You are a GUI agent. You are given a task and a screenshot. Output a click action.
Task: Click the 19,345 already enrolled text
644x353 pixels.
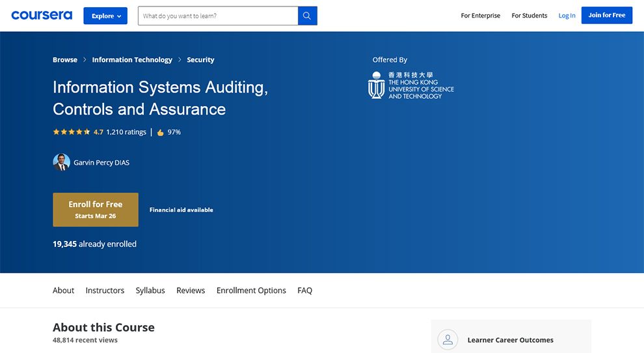94,244
